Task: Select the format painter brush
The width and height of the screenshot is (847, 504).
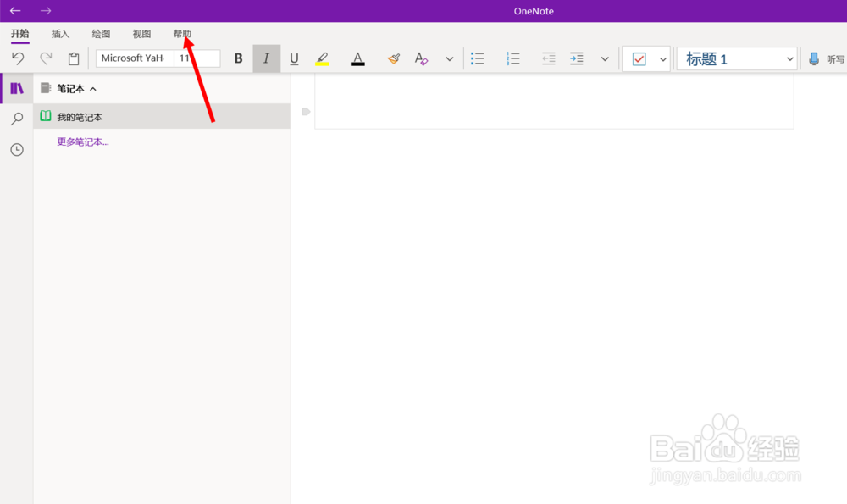Action: coord(394,58)
